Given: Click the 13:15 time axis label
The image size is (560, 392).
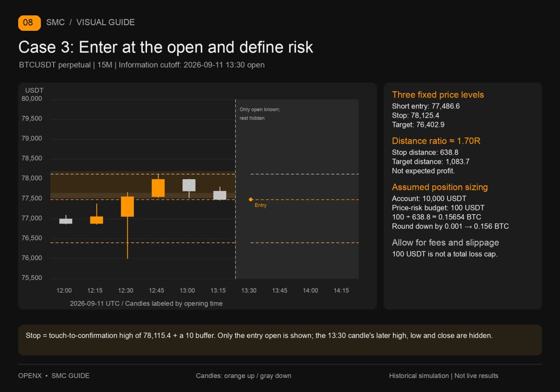Looking at the screenshot, I should point(218,290).
